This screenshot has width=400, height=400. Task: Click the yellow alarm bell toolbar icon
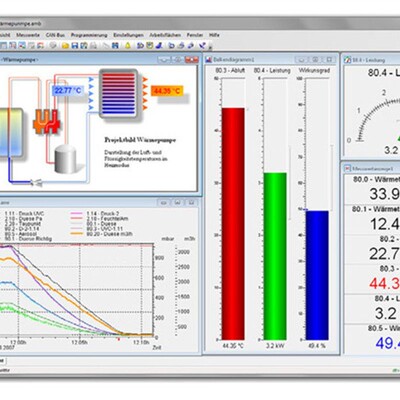tap(128, 45)
